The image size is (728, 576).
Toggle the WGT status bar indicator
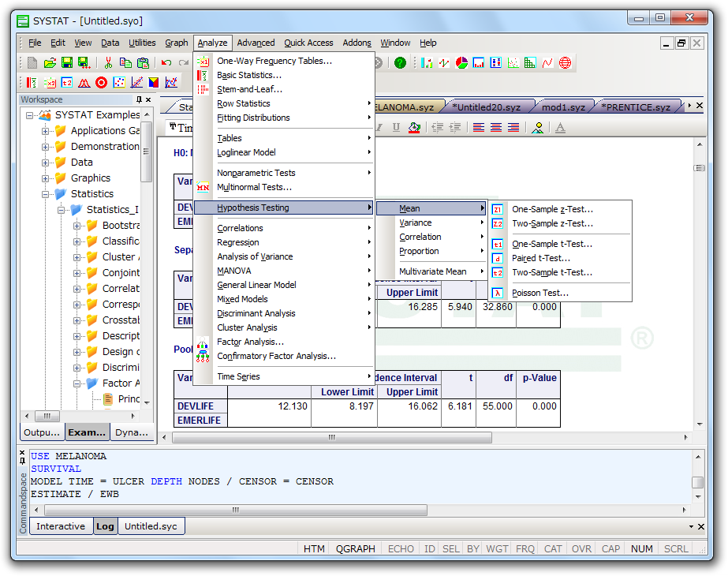coord(497,548)
